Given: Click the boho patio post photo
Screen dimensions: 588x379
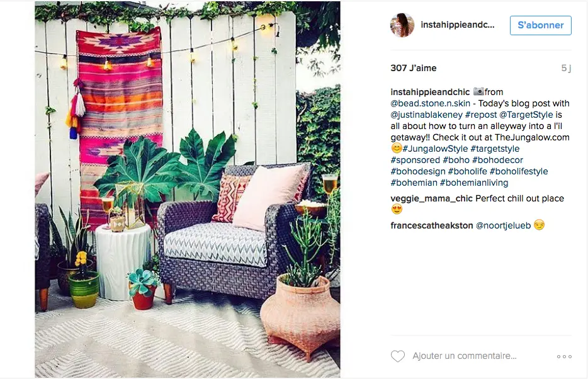Looking at the screenshot, I should pos(188,189).
